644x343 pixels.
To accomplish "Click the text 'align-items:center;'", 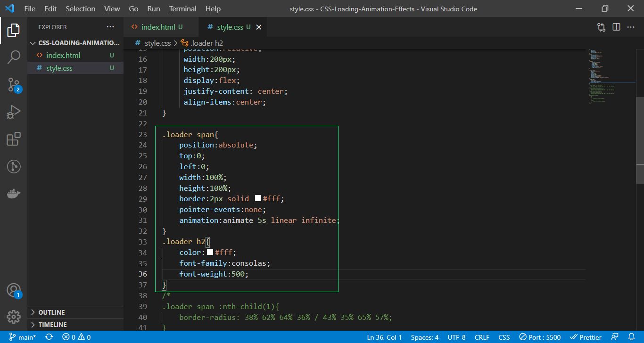I will point(225,102).
